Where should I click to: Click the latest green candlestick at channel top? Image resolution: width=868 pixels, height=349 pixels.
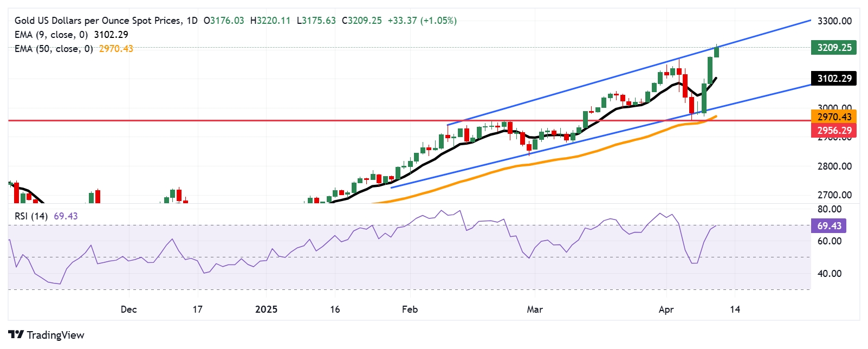pos(716,51)
